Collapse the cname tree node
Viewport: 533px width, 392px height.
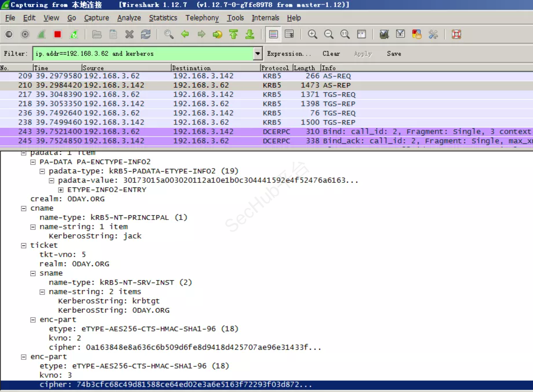[24, 208]
